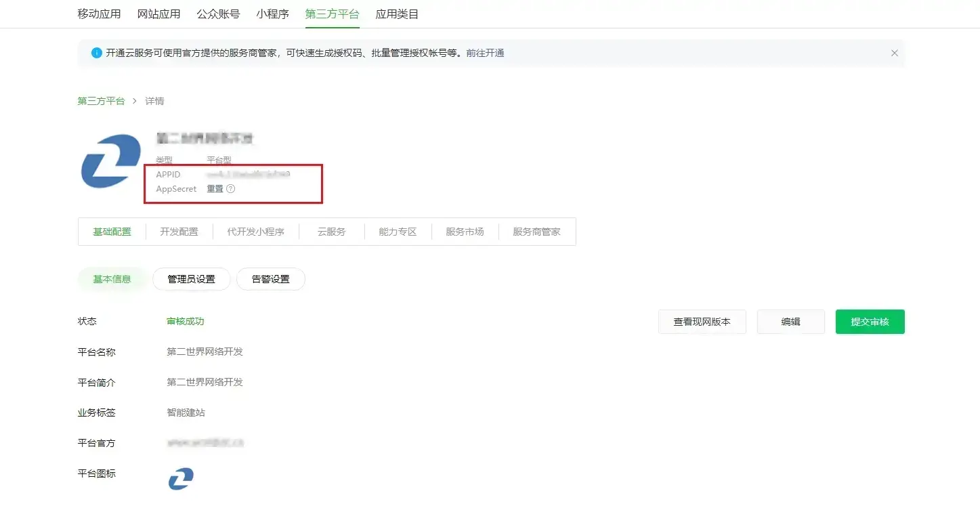Click the 前往开通 link in banner

(x=485, y=53)
